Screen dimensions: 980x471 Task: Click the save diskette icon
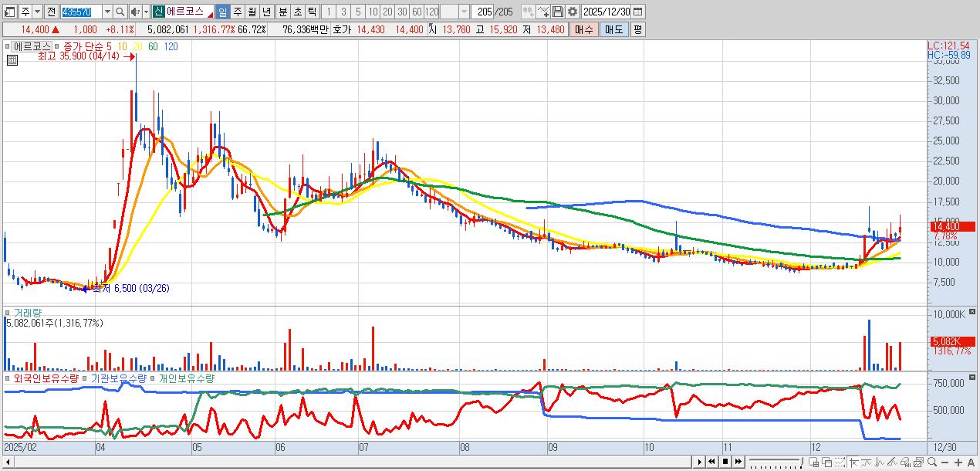pyautogui.click(x=558, y=12)
